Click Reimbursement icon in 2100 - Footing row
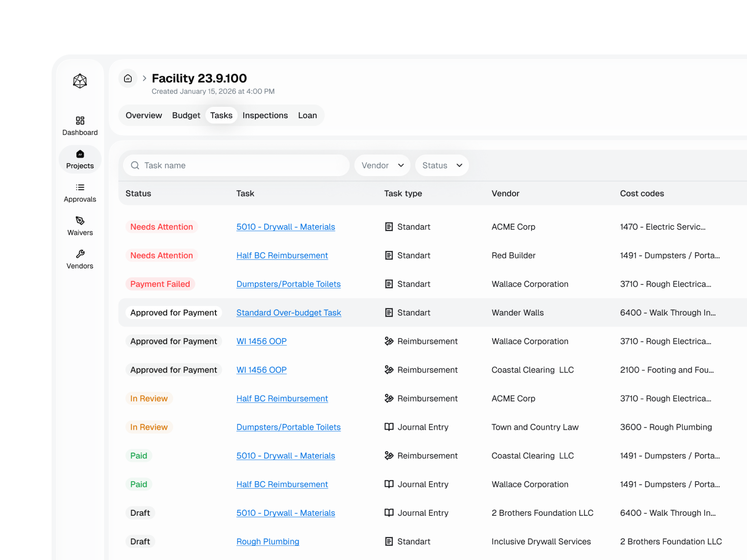Image resolution: width=747 pixels, height=560 pixels. (389, 370)
